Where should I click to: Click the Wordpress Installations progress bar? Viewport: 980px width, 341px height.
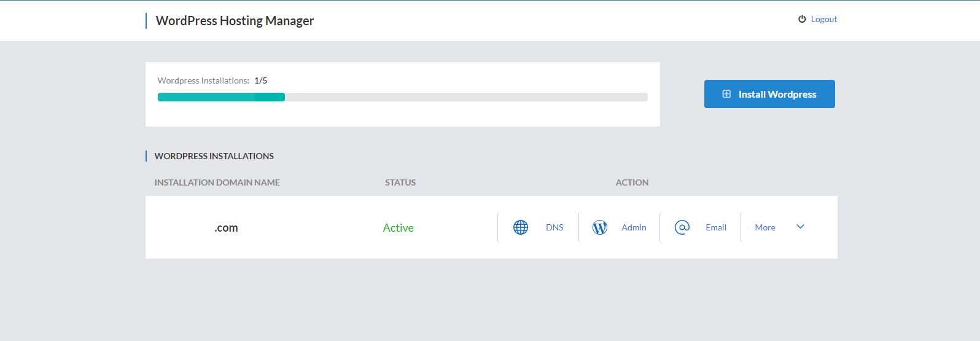tap(403, 97)
